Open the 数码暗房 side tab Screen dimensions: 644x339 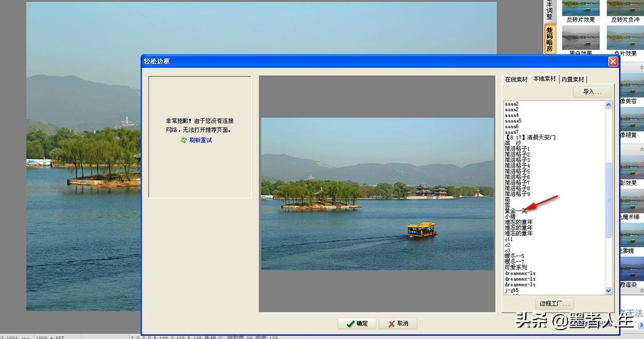550,40
